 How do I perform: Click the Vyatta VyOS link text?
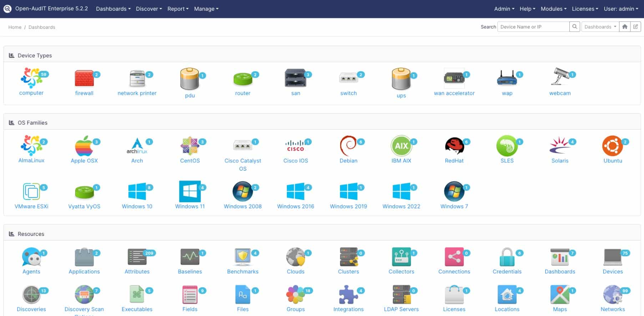[x=84, y=206]
